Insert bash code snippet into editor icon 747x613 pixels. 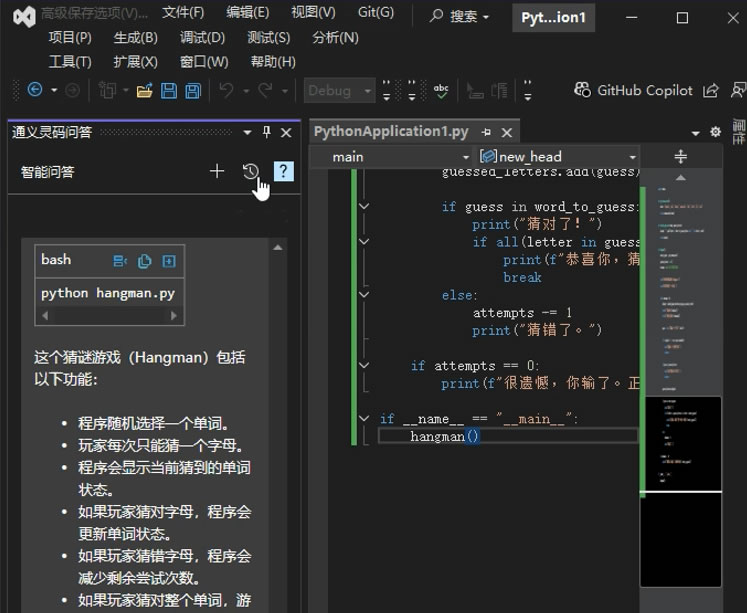click(x=120, y=261)
